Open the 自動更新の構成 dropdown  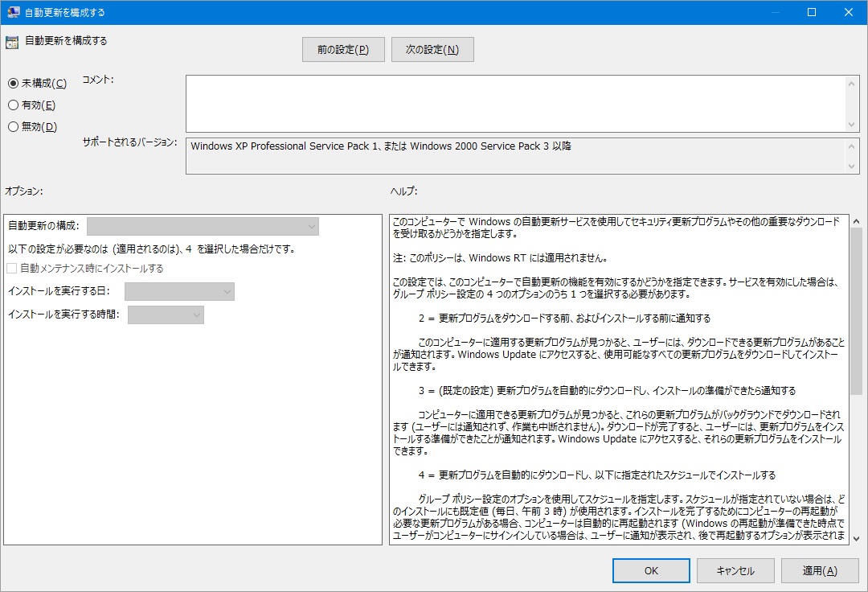203,227
